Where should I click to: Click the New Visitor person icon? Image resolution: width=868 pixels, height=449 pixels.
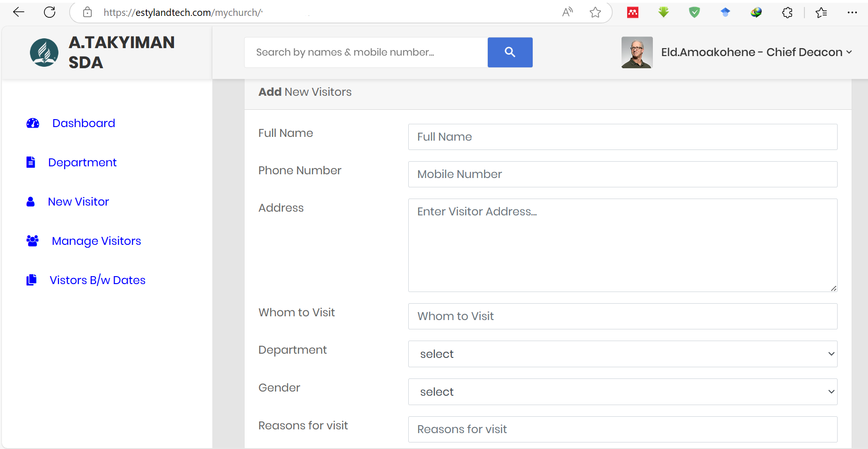(x=31, y=202)
